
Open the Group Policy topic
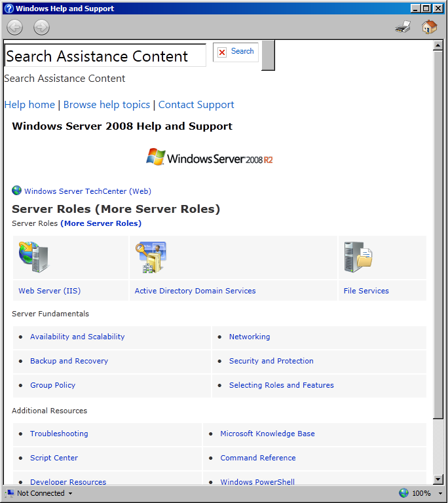coord(52,385)
